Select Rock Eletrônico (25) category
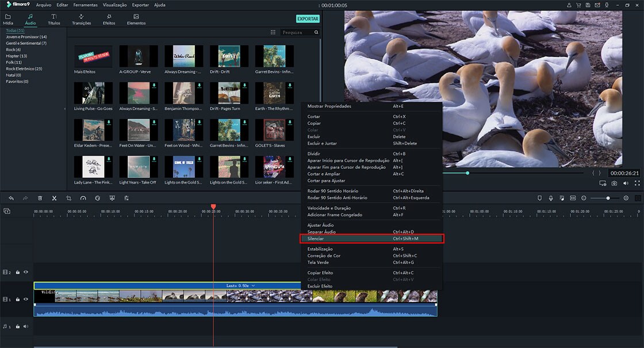 [24, 68]
